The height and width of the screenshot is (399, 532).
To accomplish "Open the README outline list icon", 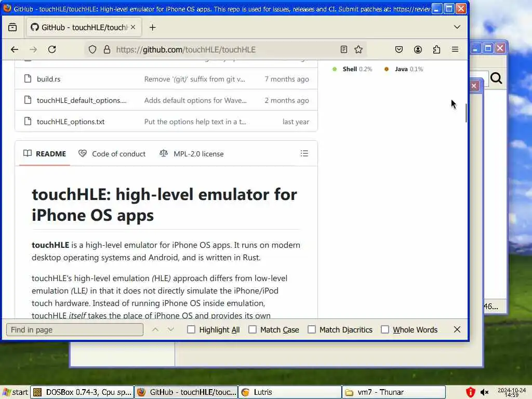I will click(x=304, y=153).
